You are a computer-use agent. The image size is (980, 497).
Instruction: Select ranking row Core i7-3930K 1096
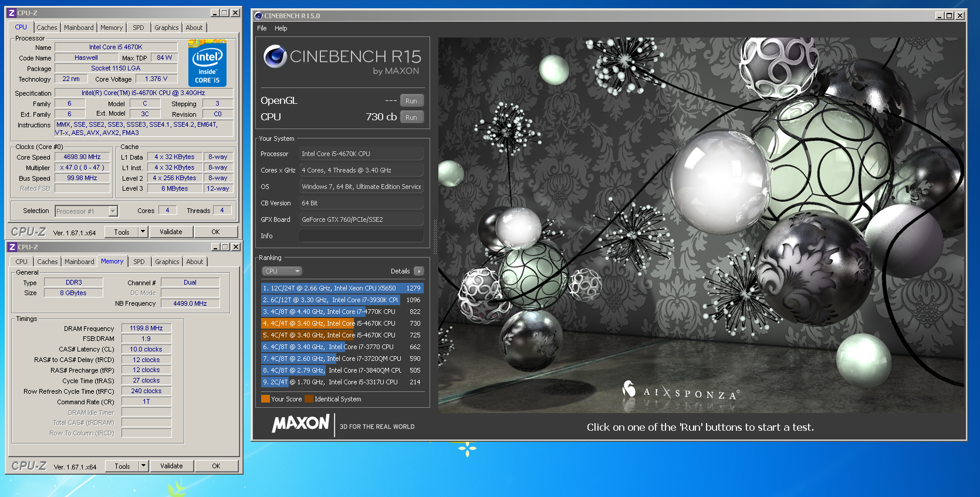[342, 300]
